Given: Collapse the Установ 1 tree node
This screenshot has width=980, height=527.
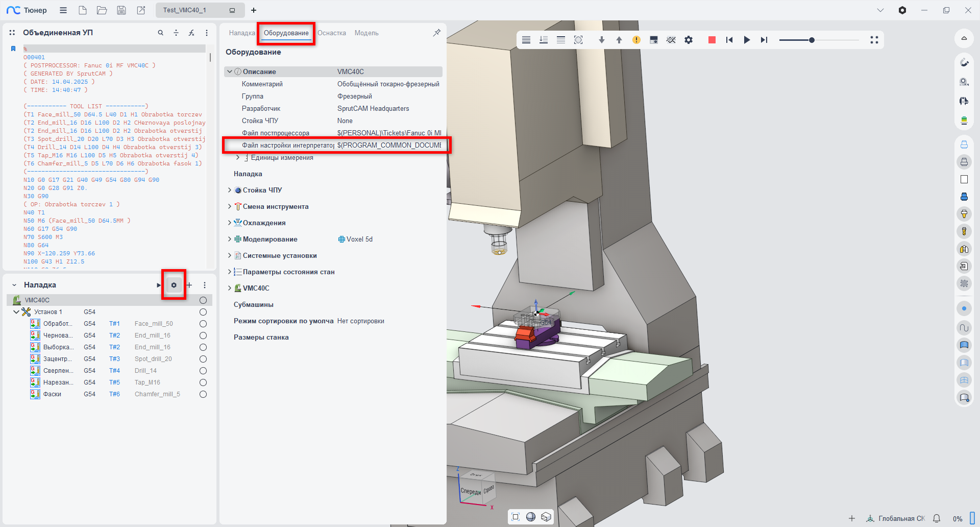Looking at the screenshot, I should click(x=16, y=312).
